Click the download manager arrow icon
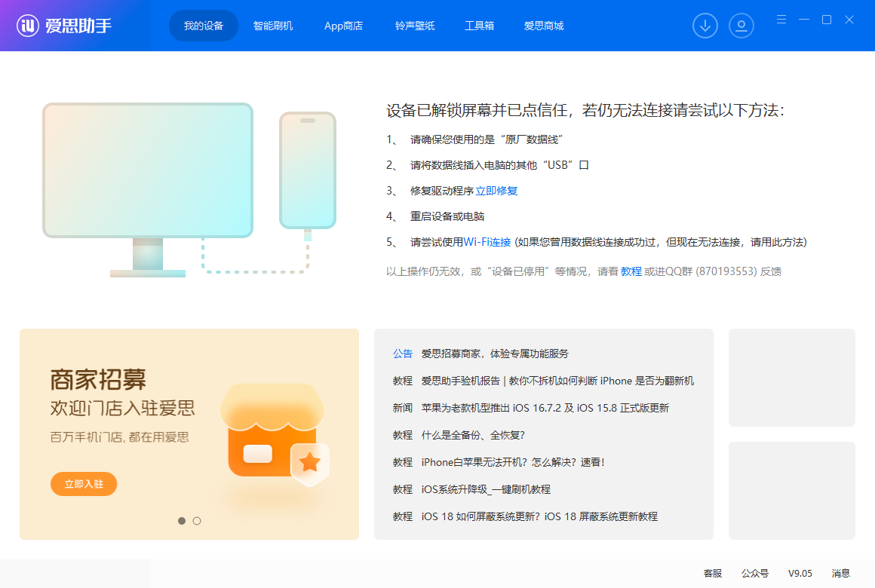875x588 pixels. pyautogui.click(x=705, y=26)
